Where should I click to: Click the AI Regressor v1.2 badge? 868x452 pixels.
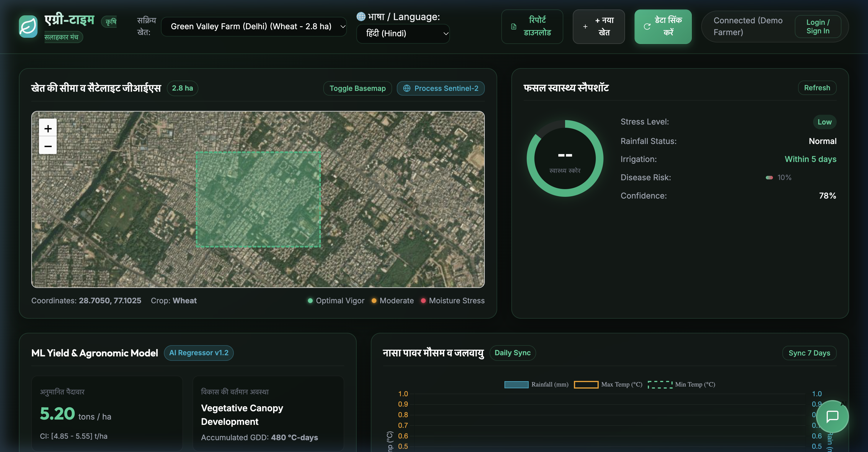199,353
